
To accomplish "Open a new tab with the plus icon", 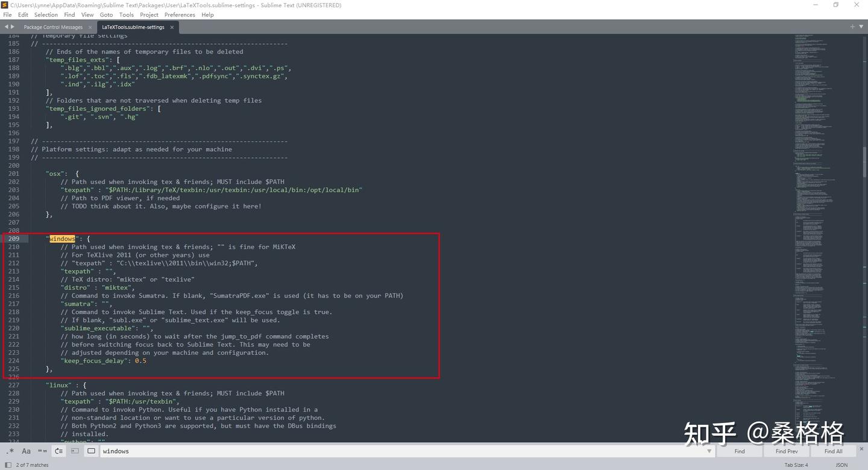I will click(852, 26).
